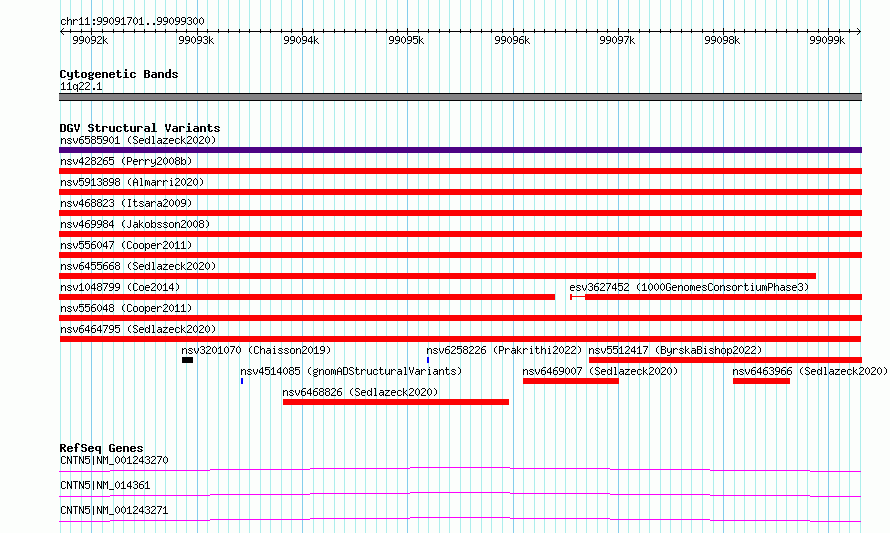Click the red bar under nsv6468826
890x533 pixels.
point(396,402)
